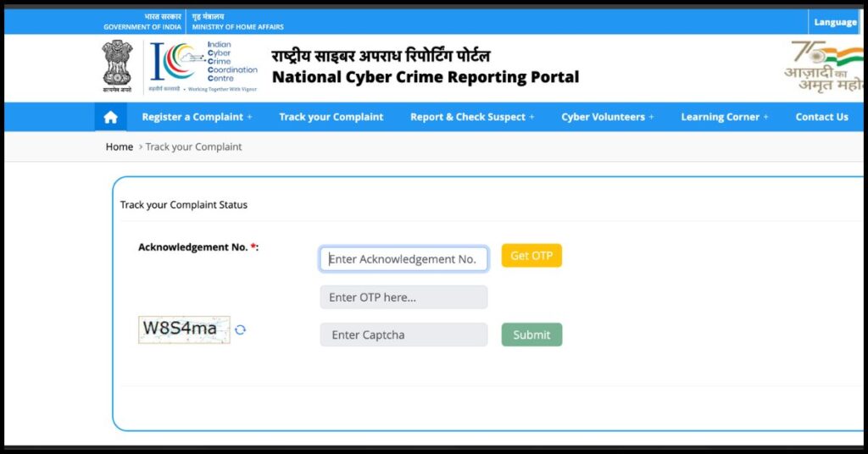Viewport: 868px width, 454px height.
Task: Click the Acknowledgement No. label
Action: [198, 247]
